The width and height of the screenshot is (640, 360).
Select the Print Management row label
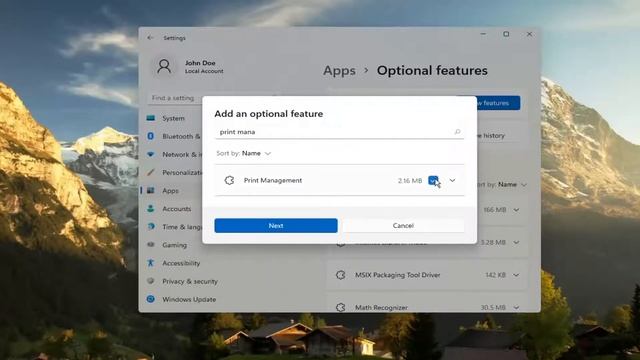pos(273,180)
